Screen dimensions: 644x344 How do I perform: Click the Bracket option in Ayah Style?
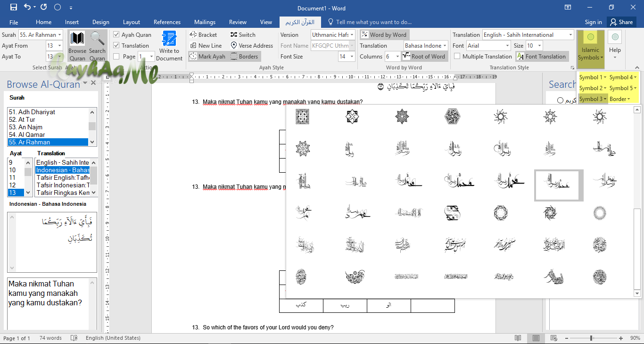(x=203, y=35)
